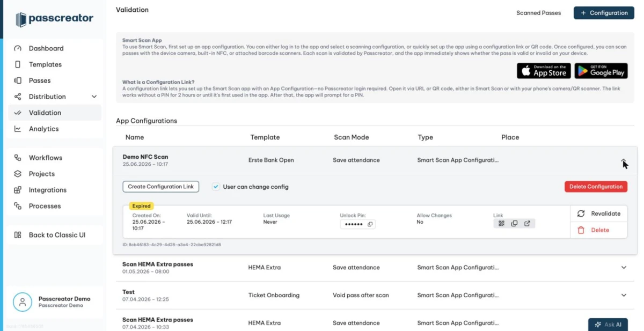The width and height of the screenshot is (644, 331).
Task: Toggle the User can change config checkbox
Action: pyautogui.click(x=216, y=187)
